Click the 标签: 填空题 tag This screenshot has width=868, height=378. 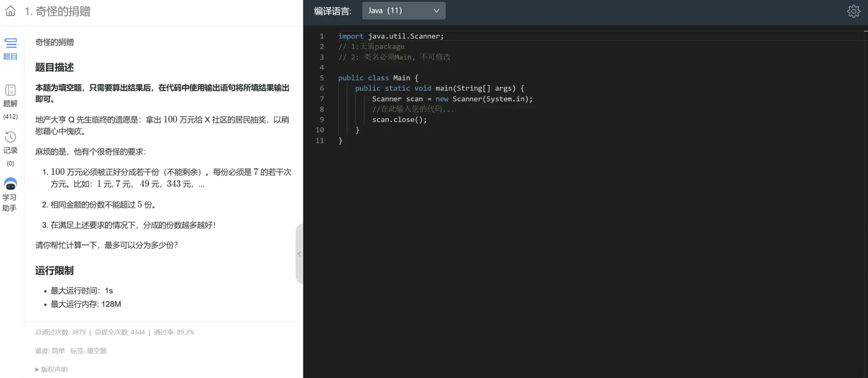click(89, 351)
